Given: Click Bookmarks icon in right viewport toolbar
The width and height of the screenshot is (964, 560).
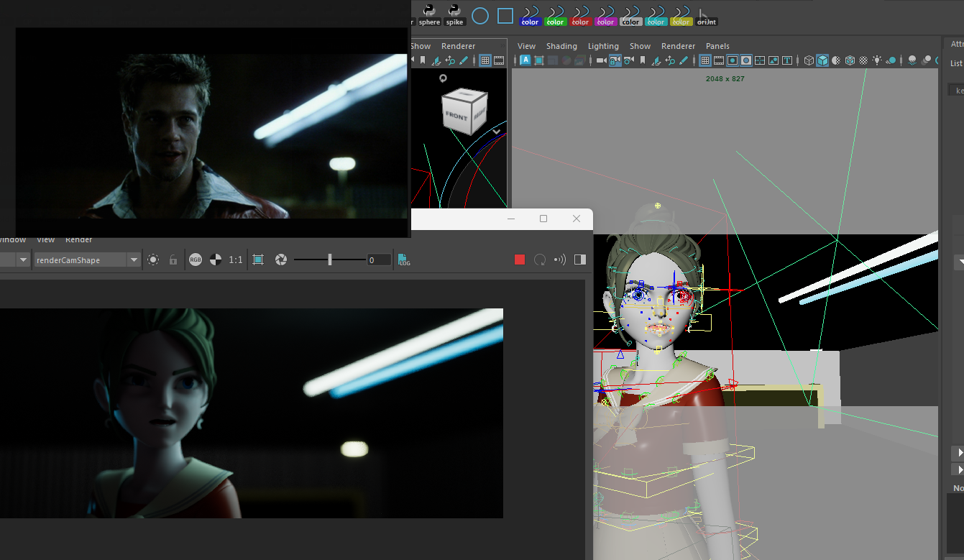Looking at the screenshot, I should pos(643,60).
